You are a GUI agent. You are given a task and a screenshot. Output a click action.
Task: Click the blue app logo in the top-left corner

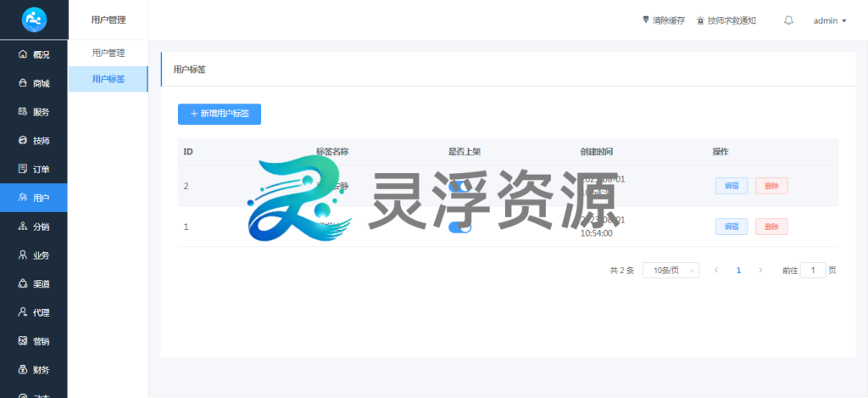pos(34,20)
